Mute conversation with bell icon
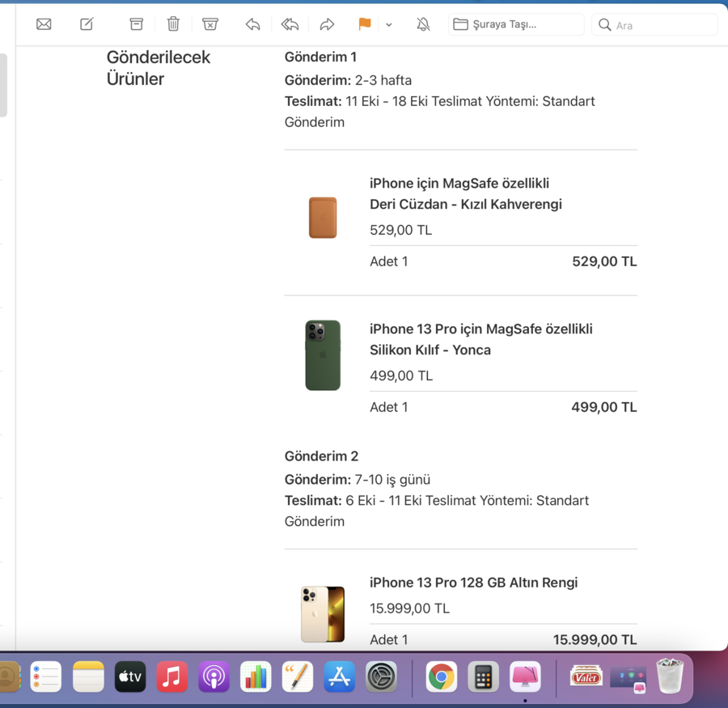 tap(423, 24)
